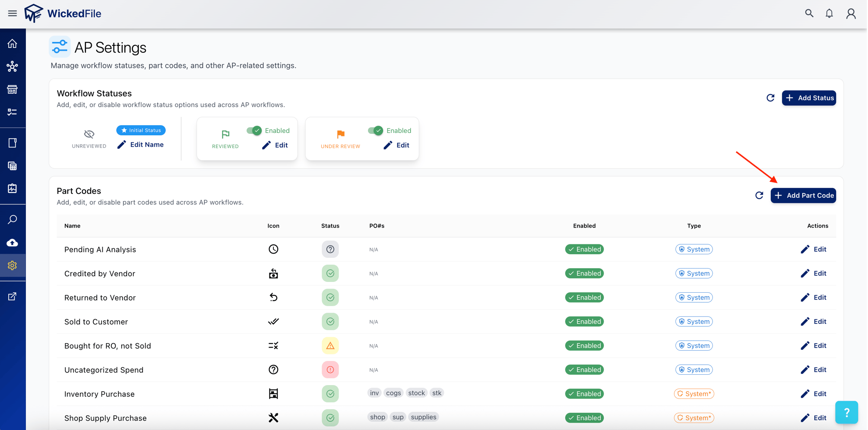Open notifications bell
Screen dimensions: 868x430
tap(829, 13)
